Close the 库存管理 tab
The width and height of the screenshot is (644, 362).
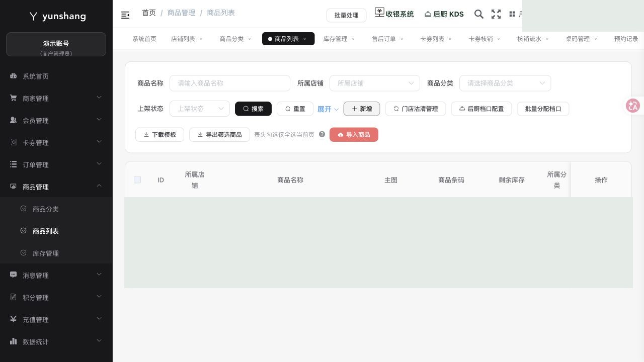[x=353, y=39]
